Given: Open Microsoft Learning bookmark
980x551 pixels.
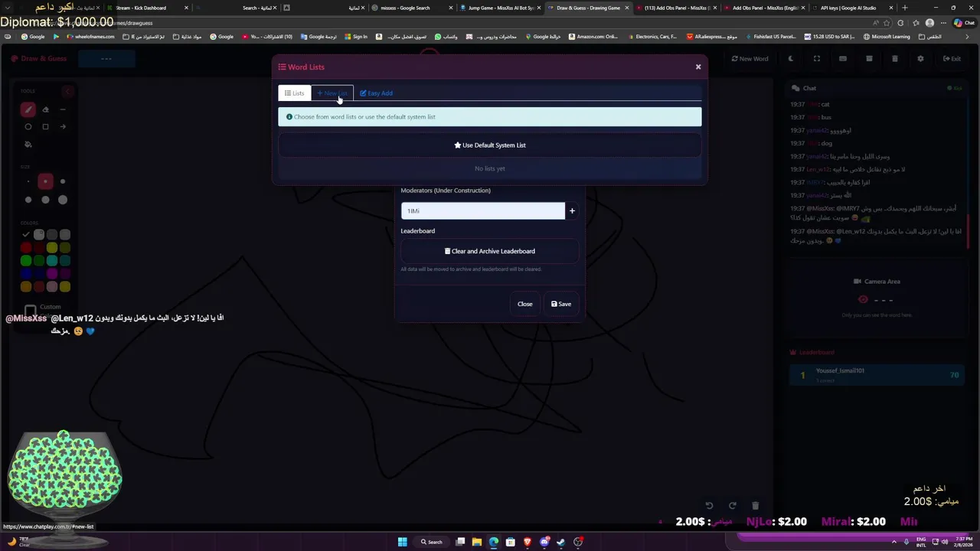Looking at the screenshot, I should [x=887, y=37].
